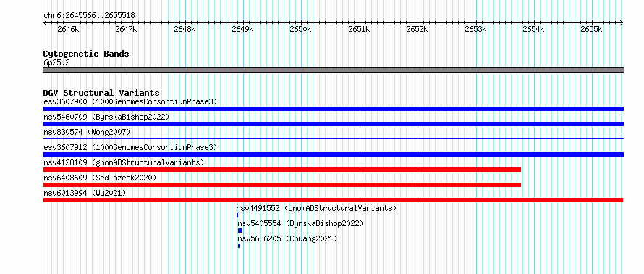
Task: Click the red bar under nsv6408609
Action: point(281,185)
